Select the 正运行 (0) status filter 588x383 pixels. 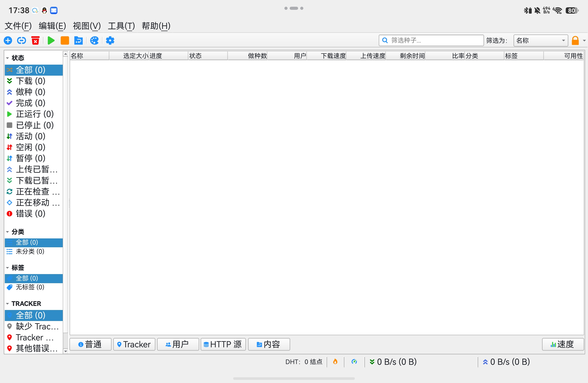click(34, 114)
